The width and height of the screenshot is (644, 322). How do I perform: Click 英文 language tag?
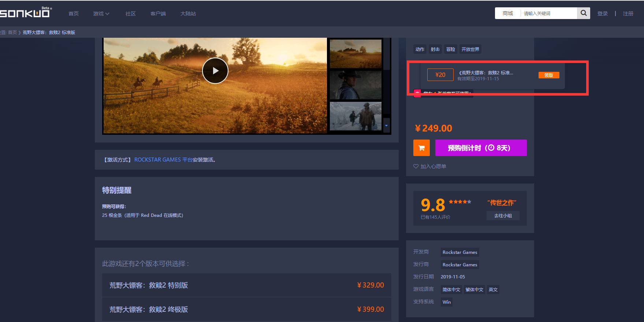click(493, 290)
